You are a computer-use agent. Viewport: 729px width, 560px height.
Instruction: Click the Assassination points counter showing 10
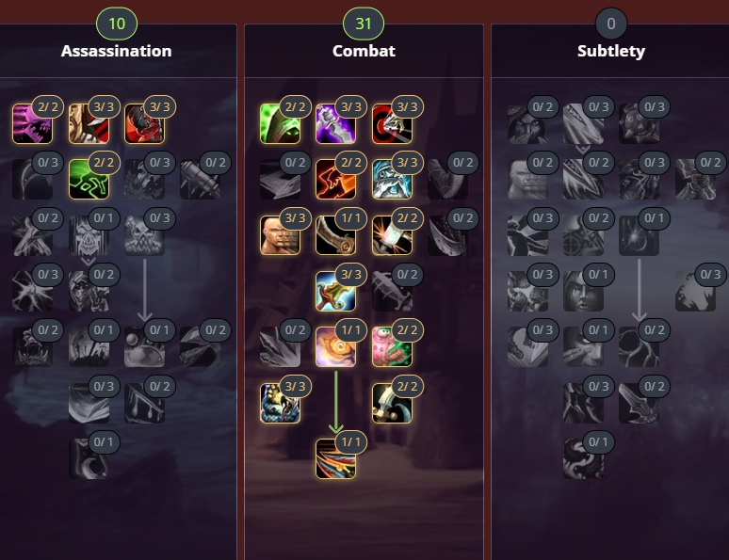(x=117, y=24)
